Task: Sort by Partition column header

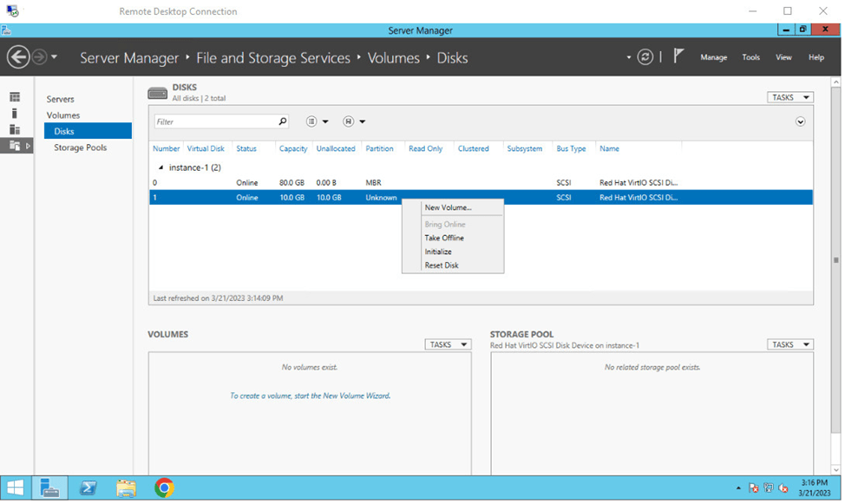Action: (379, 149)
